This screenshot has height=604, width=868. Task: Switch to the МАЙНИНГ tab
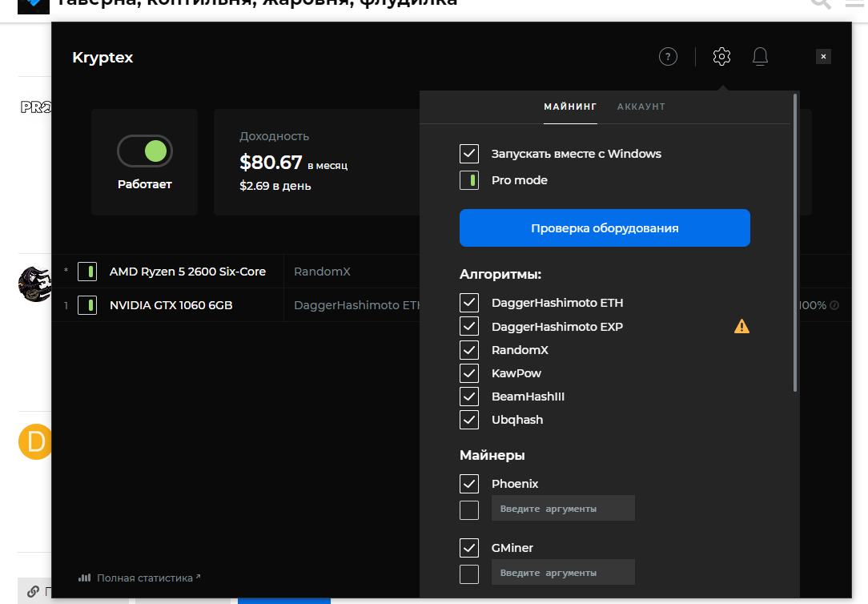[570, 107]
